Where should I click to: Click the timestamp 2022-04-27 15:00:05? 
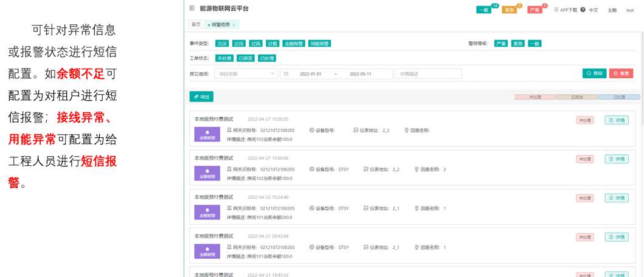pyautogui.click(x=268, y=120)
